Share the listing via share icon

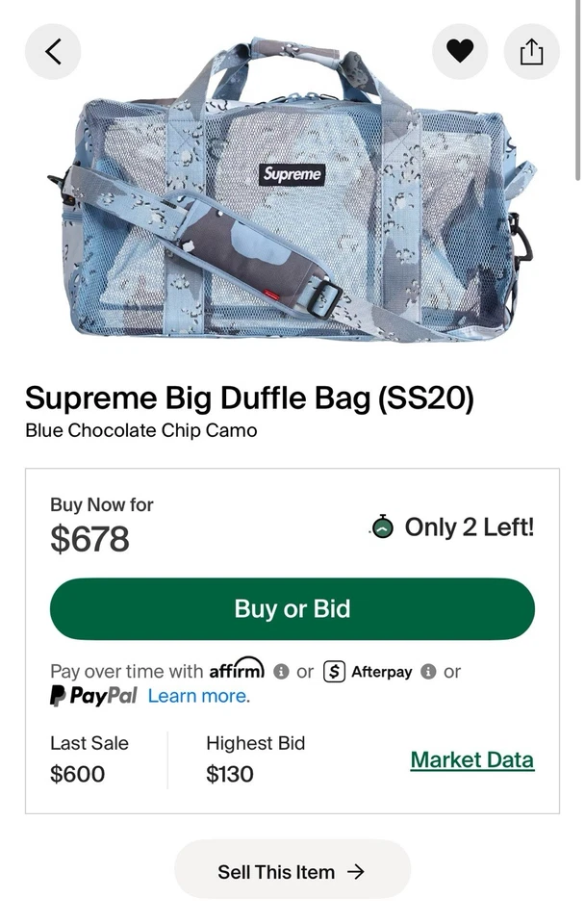531,51
